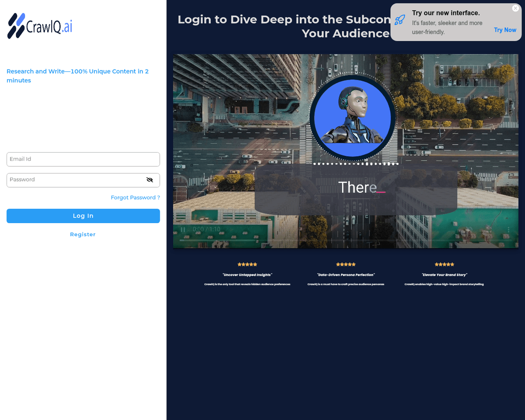Open the video's three-dot options menu
The image size is (525, 420).
pos(507,229)
